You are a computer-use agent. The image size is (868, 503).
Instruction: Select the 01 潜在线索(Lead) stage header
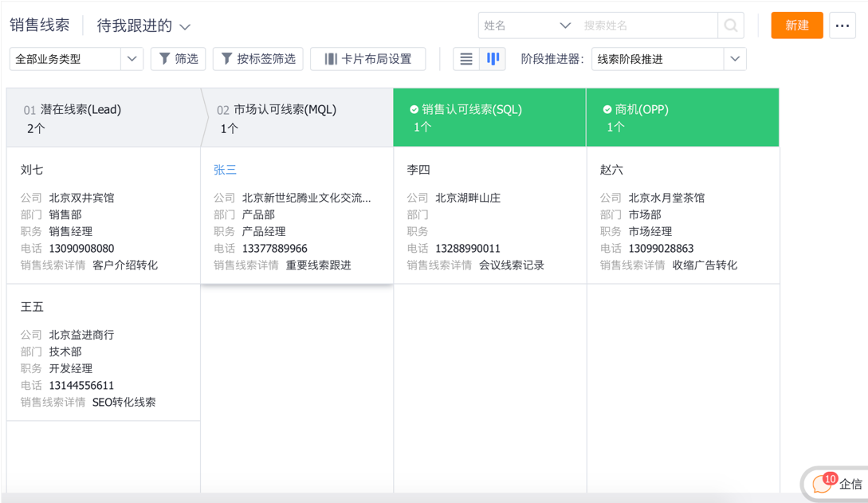point(104,118)
